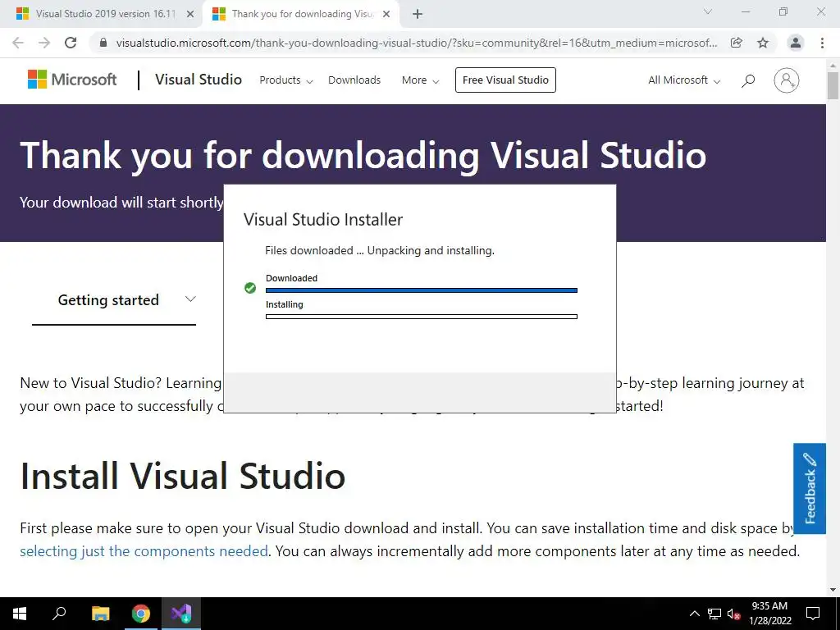Open taskbar search magnifier
840x630 pixels.
click(x=59, y=614)
